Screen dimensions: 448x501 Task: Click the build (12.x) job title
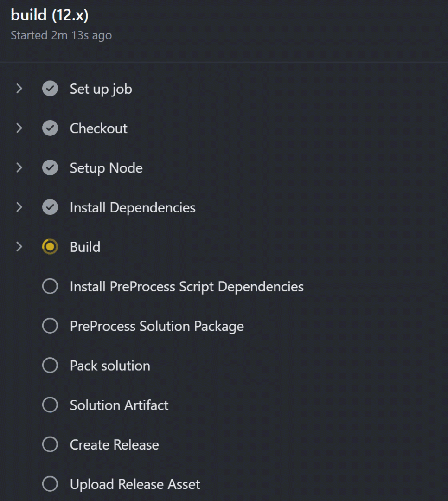click(x=50, y=15)
